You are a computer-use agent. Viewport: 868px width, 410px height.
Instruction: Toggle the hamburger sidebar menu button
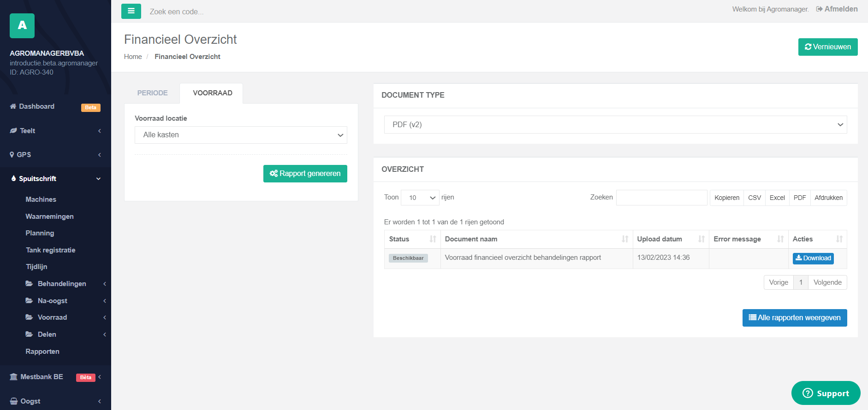point(131,11)
